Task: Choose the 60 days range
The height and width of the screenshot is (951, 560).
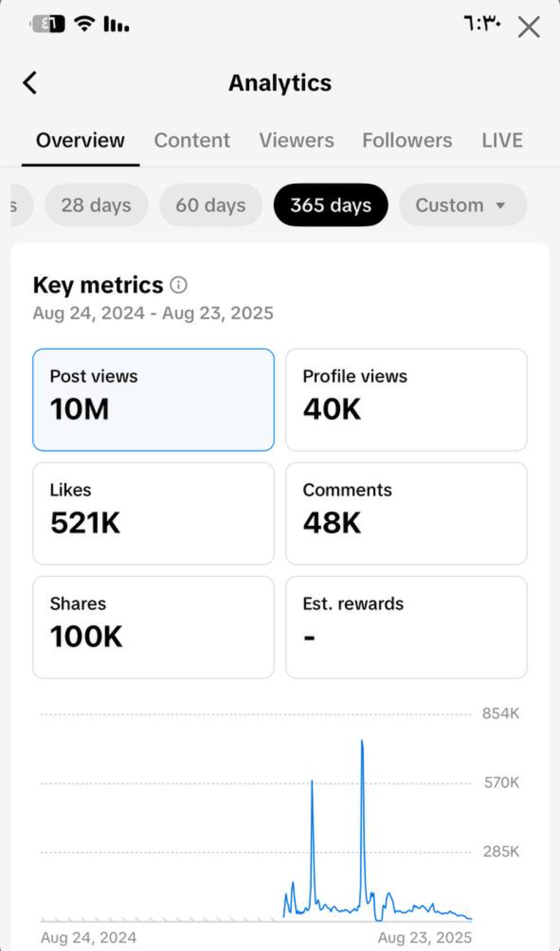Action: coord(211,205)
